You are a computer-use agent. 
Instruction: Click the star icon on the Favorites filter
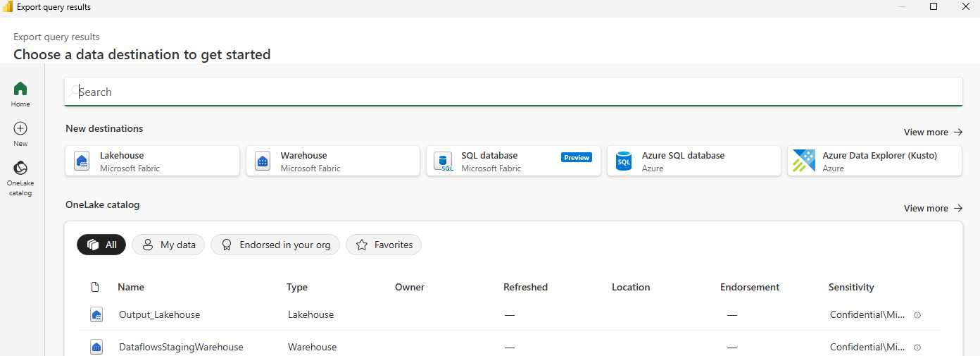362,245
